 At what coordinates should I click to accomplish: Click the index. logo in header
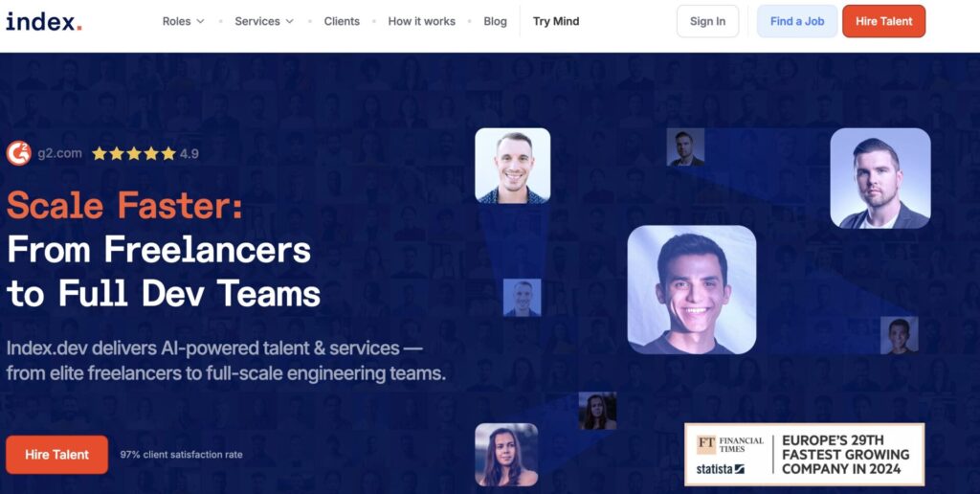[44, 21]
